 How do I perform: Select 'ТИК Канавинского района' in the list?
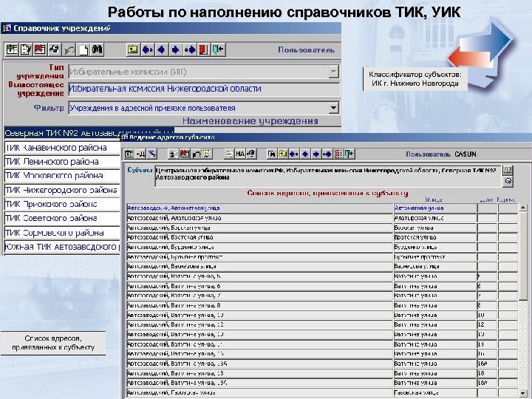coord(62,148)
